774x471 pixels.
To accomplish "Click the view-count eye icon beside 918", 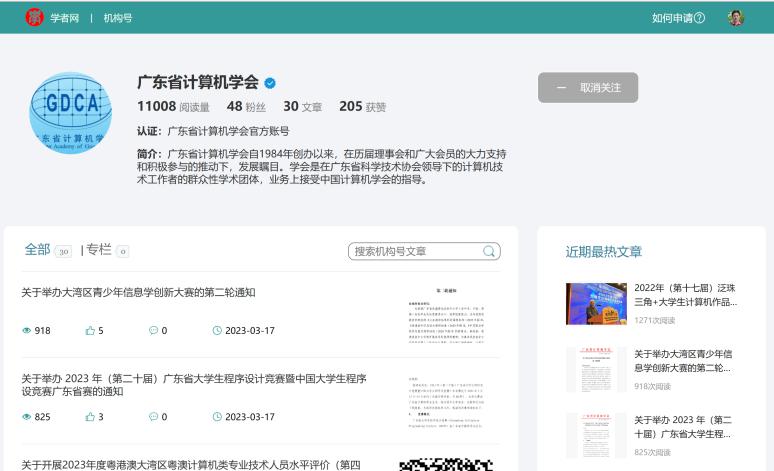I will [x=27, y=330].
